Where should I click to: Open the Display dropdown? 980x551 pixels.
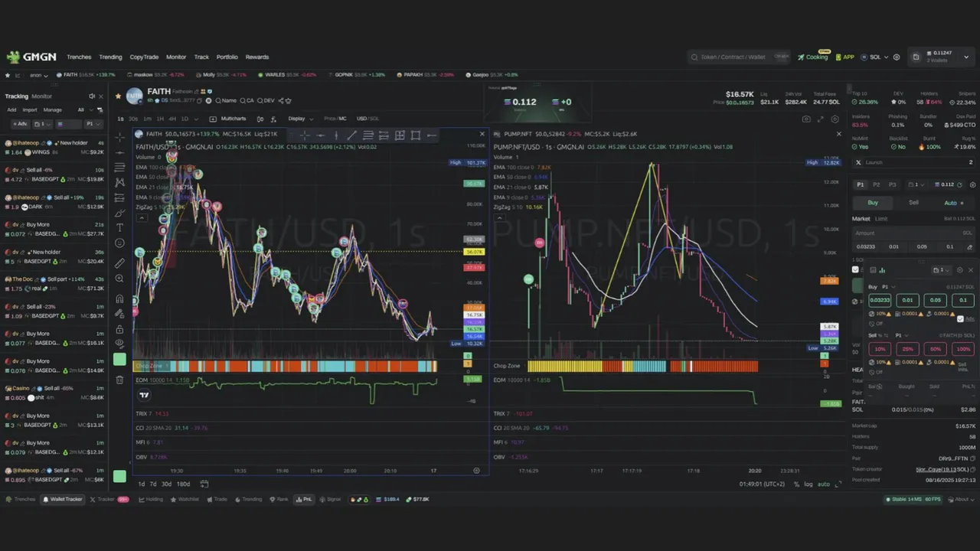pyautogui.click(x=299, y=119)
